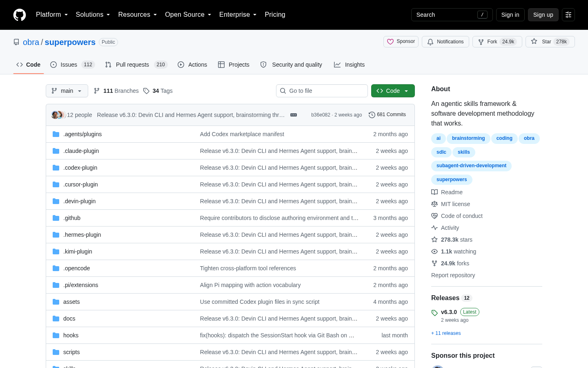
Task: Click the eye icon next to watching
Action: (434, 251)
